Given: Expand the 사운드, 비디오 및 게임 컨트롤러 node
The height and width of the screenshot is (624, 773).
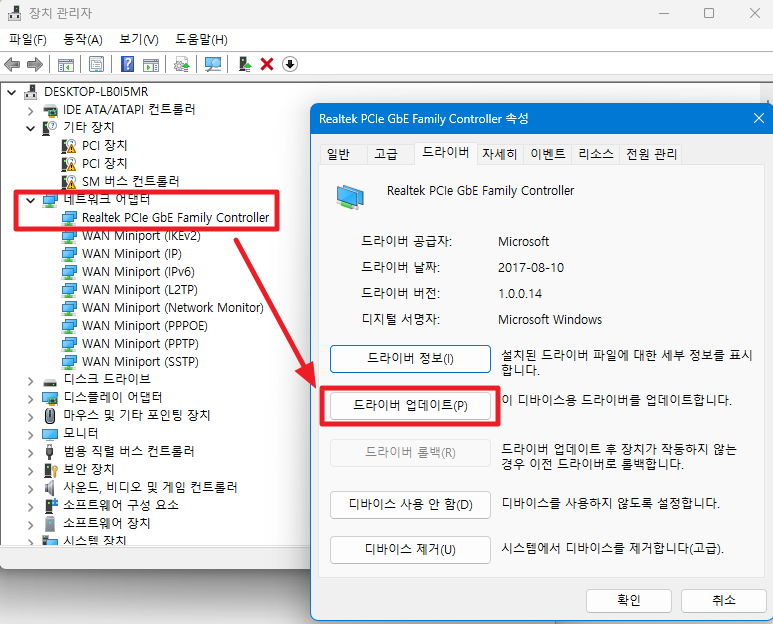Looking at the screenshot, I should [31, 489].
